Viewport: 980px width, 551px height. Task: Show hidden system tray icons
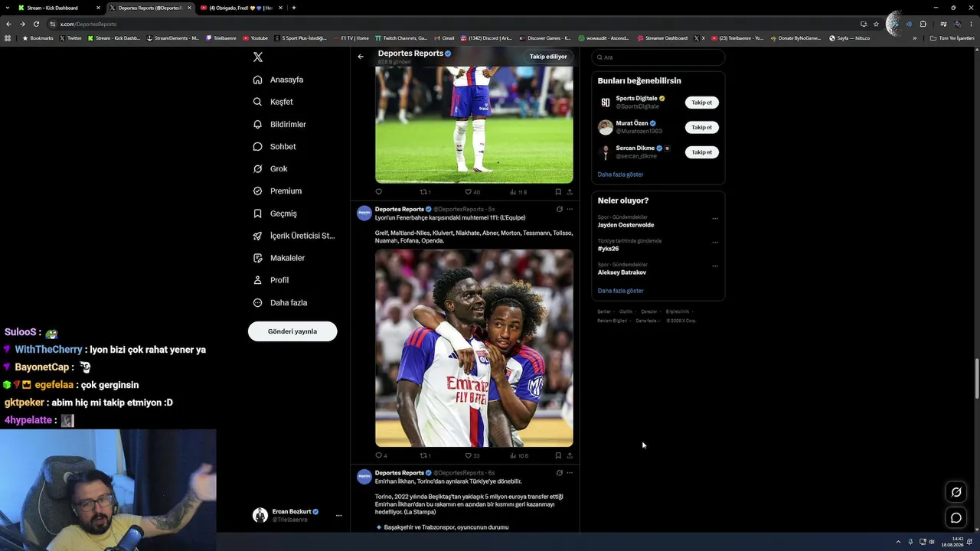(x=899, y=542)
